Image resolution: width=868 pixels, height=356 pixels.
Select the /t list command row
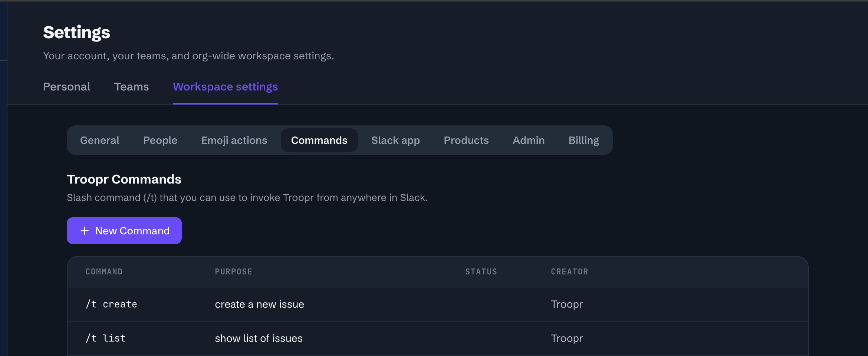point(438,338)
